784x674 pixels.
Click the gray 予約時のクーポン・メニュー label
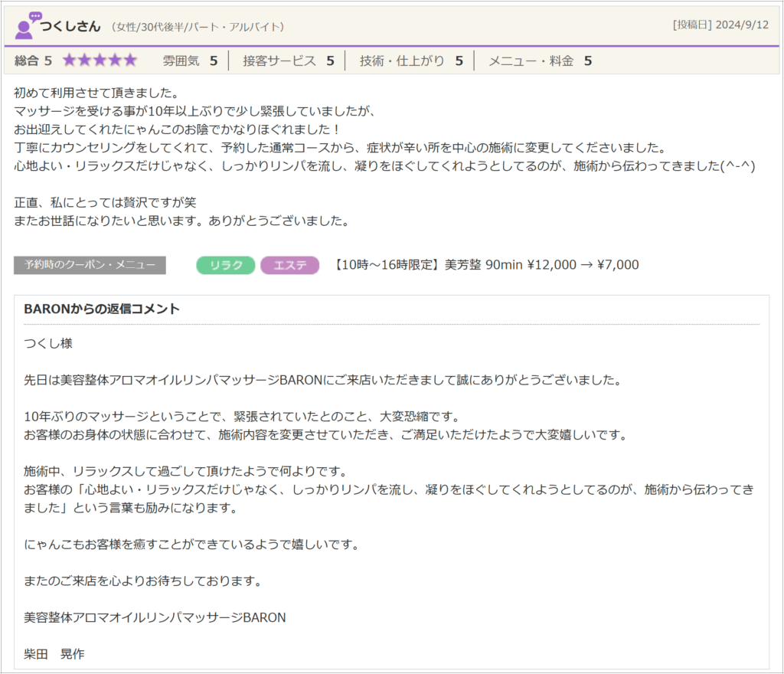pos(90,265)
